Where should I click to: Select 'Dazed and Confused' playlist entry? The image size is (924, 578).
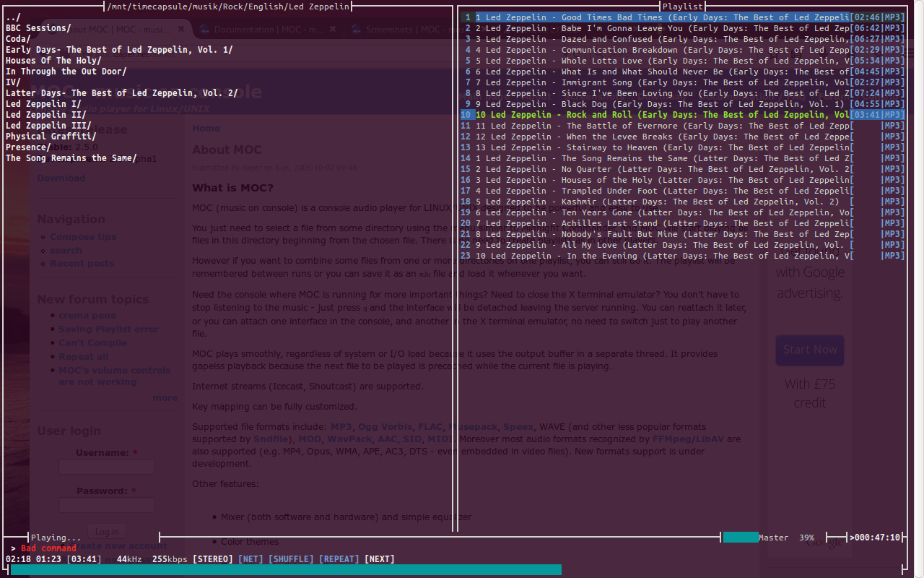point(682,39)
